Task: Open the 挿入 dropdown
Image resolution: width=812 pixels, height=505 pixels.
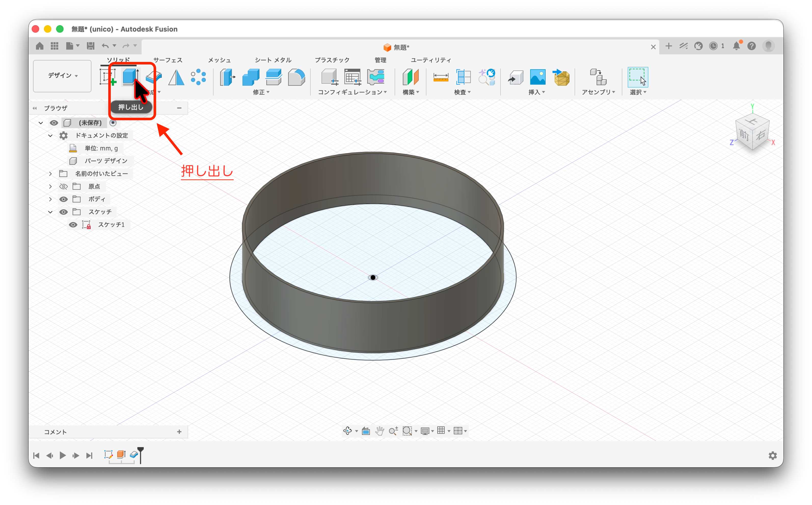Action: [x=537, y=92]
